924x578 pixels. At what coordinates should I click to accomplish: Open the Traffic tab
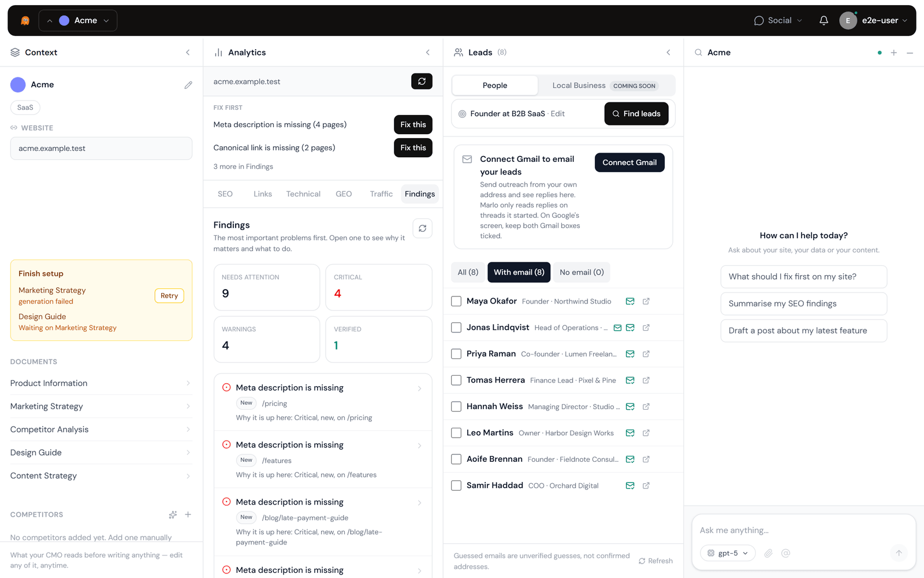click(x=381, y=194)
